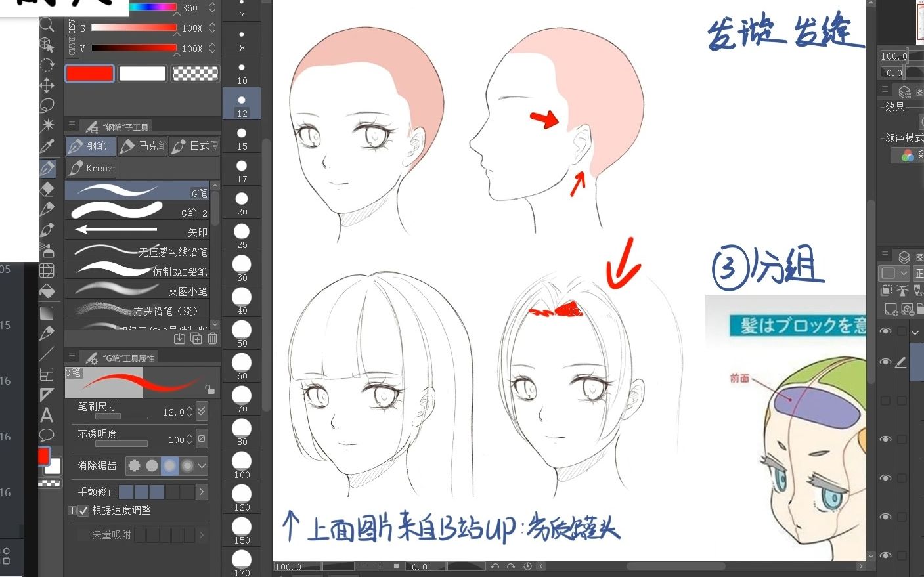Select the red main color swatch
Viewport: 924px width, 577px height.
tap(89, 73)
